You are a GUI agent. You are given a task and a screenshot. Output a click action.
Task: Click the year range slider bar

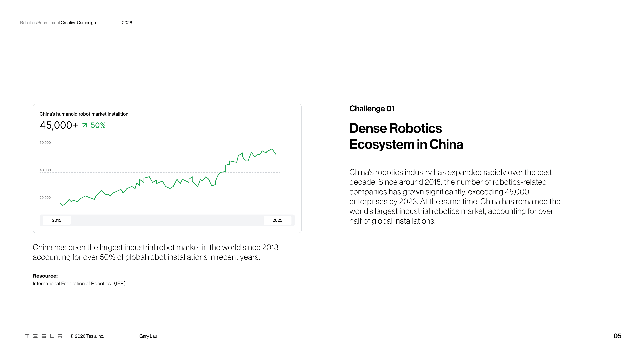pos(167,220)
